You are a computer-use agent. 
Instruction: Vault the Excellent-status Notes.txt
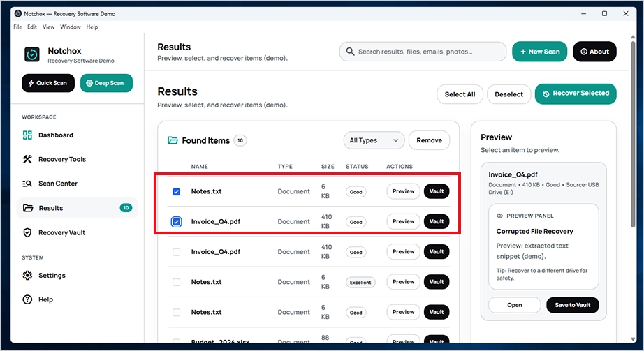[437, 282]
